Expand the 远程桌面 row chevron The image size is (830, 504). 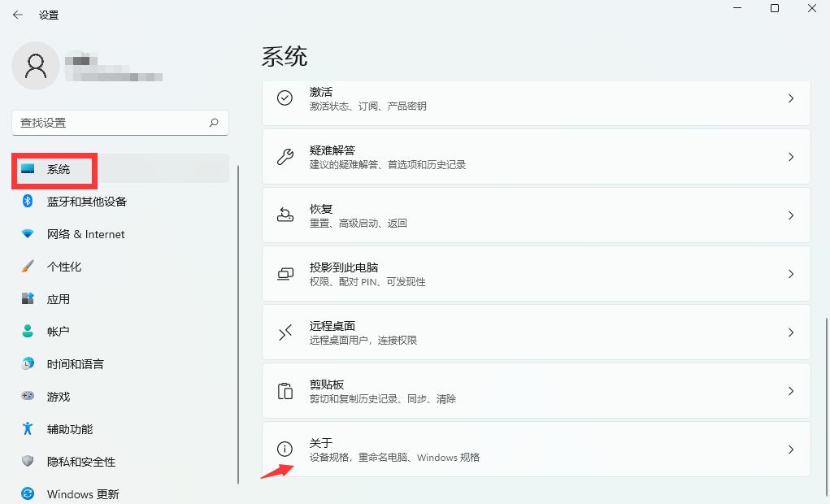point(791,332)
